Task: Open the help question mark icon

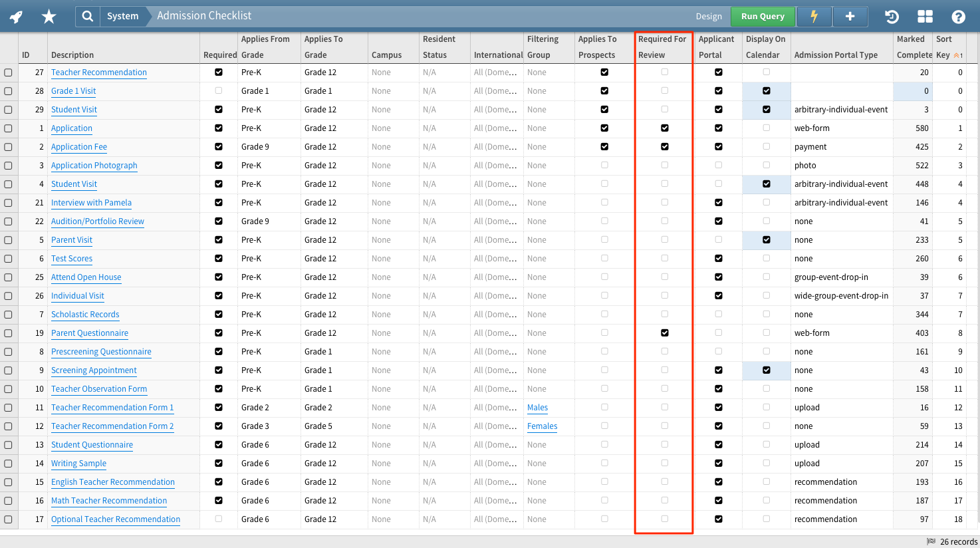Action: [x=958, y=17]
